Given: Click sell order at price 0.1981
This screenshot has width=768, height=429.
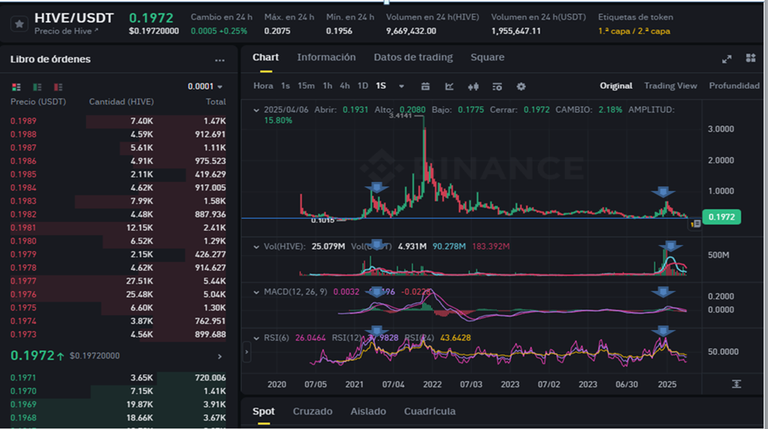Looking at the screenshot, I should point(118,228).
